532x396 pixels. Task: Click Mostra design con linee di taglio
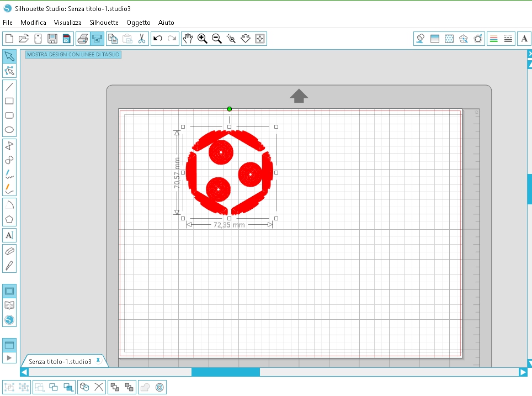point(73,54)
